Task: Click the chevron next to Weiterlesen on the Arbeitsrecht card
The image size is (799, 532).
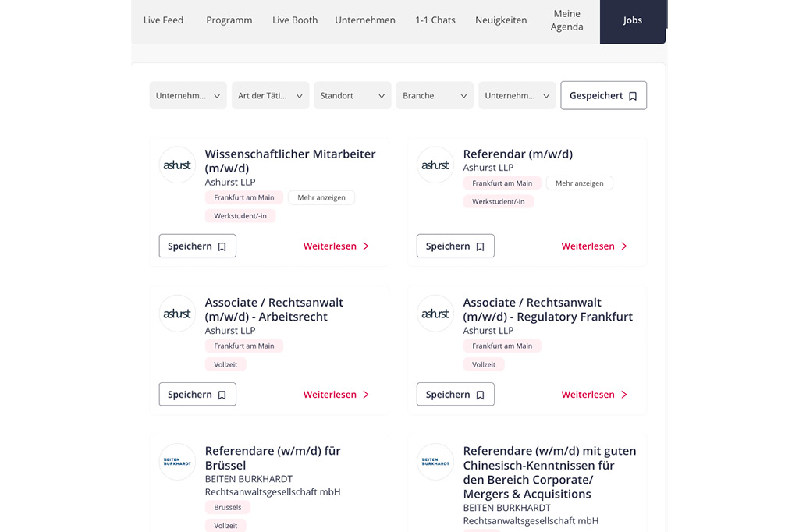Action: click(366, 395)
